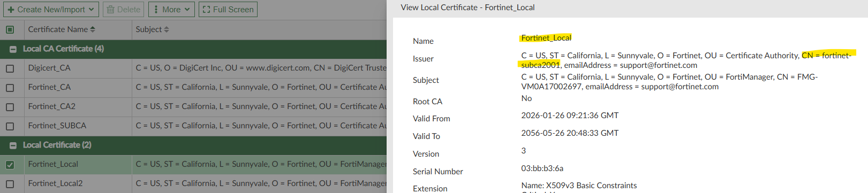Select the Fortinet_SUBCA certificate name
The image size is (868, 193).
[57, 126]
